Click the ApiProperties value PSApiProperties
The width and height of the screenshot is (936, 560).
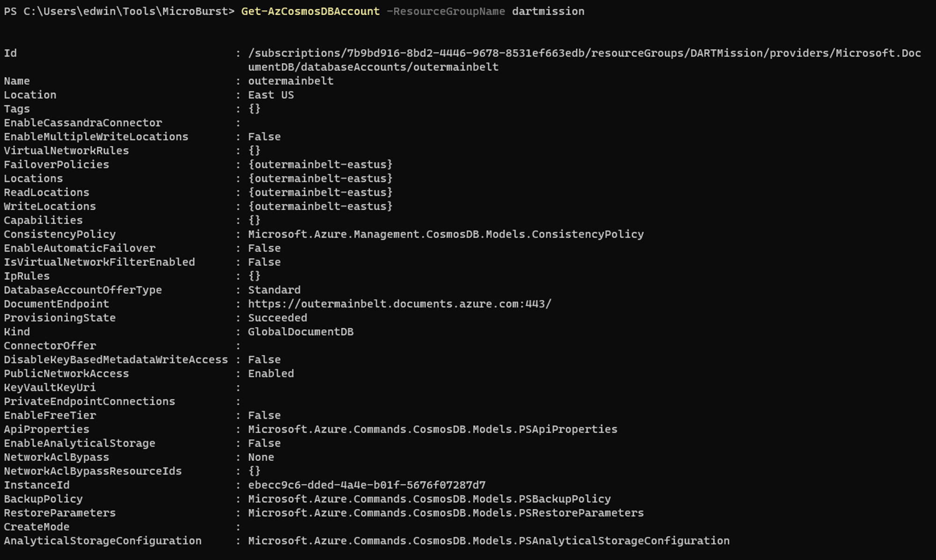tap(432, 429)
